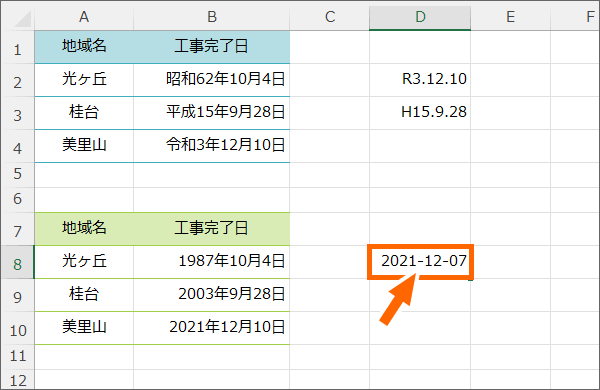Screen dimensions: 600x390
Task: Click empty cell E8
Action: point(510,262)
